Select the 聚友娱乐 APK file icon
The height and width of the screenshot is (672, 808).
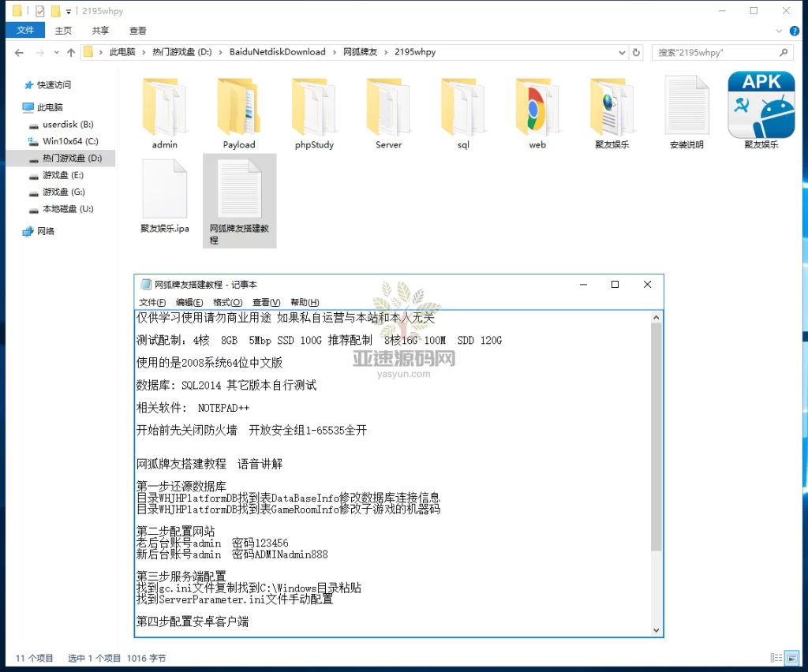[x=761, y=106]
